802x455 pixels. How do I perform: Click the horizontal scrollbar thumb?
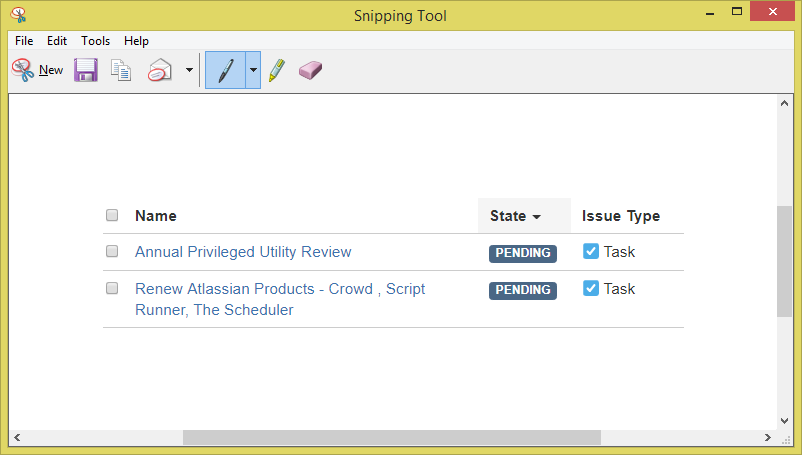point(392,438)
